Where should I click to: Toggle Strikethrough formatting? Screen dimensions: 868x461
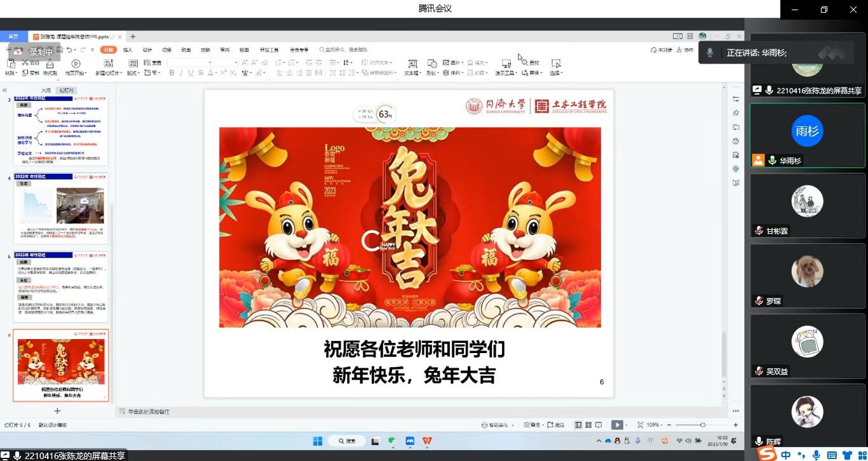pyautogui.click(x=201, y=73)
